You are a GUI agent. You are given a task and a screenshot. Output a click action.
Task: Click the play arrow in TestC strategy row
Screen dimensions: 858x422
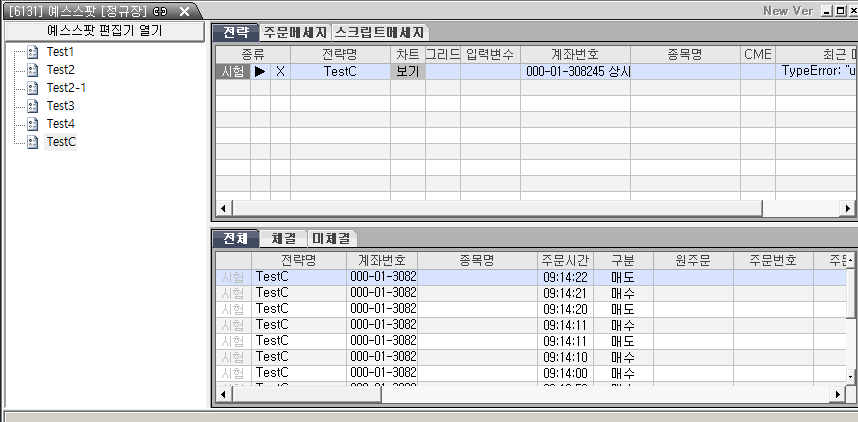tap(260, 72)
